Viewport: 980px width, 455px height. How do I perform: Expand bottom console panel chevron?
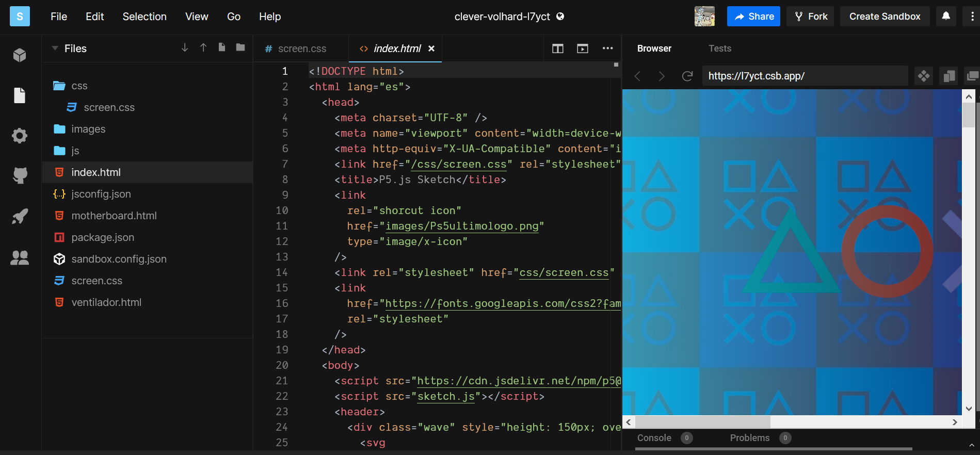pos(971,445)
